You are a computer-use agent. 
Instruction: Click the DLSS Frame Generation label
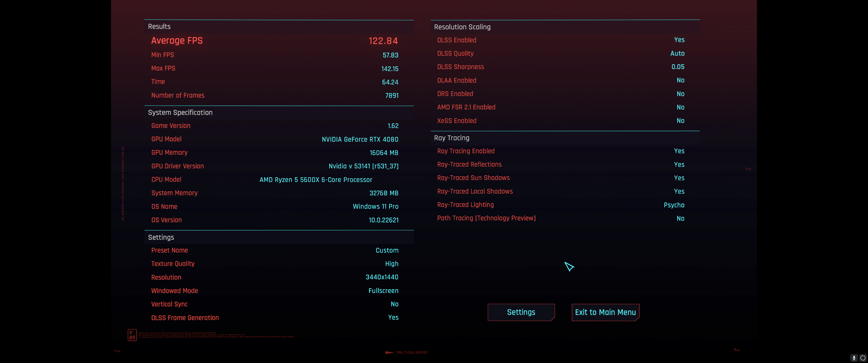tap(185, 318)
